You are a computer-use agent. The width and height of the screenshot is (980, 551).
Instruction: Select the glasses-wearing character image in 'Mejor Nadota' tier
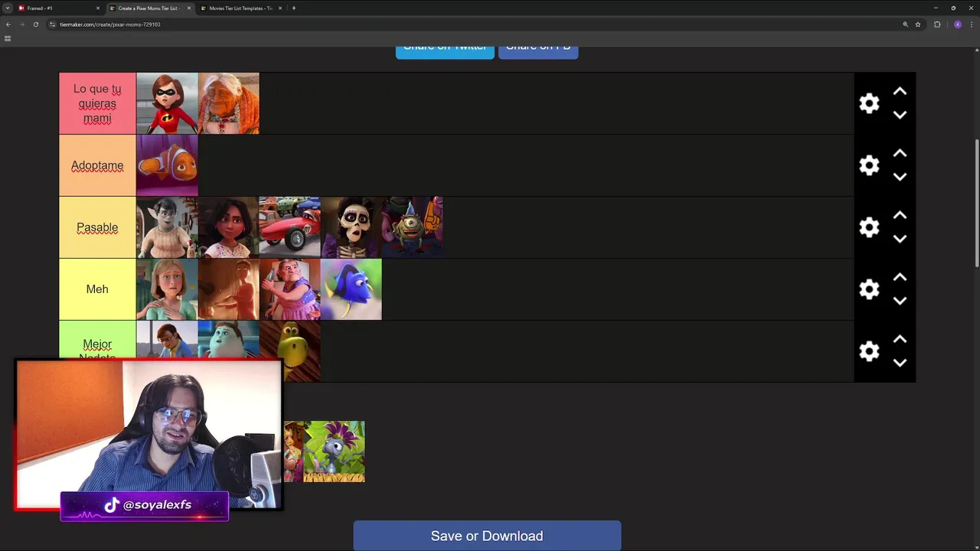click(x=167, y=340)
